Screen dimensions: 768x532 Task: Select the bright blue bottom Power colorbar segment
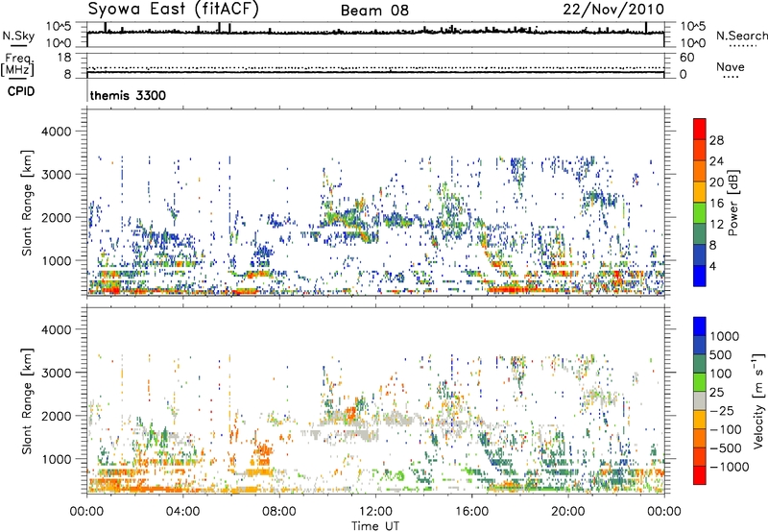pyautogui.click(x=700, y=276)
